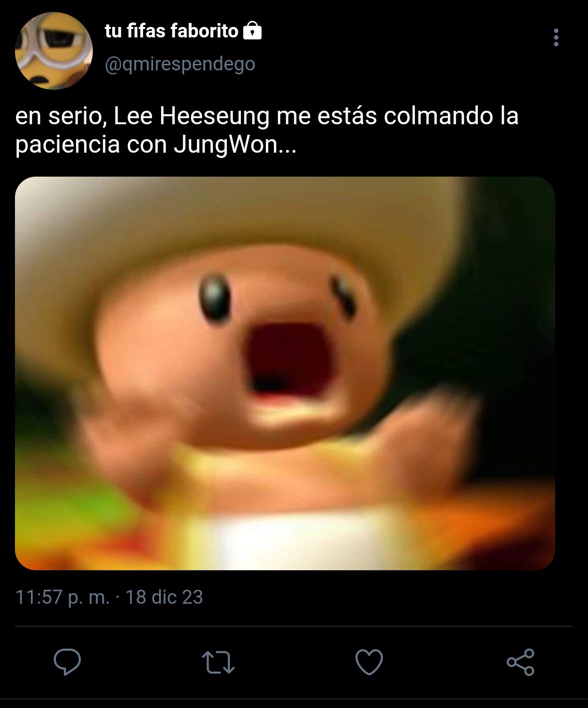This screenshot has width=588, height=708.
Task: Like the tweet with heart icon
Action: [x=369, y=662]
